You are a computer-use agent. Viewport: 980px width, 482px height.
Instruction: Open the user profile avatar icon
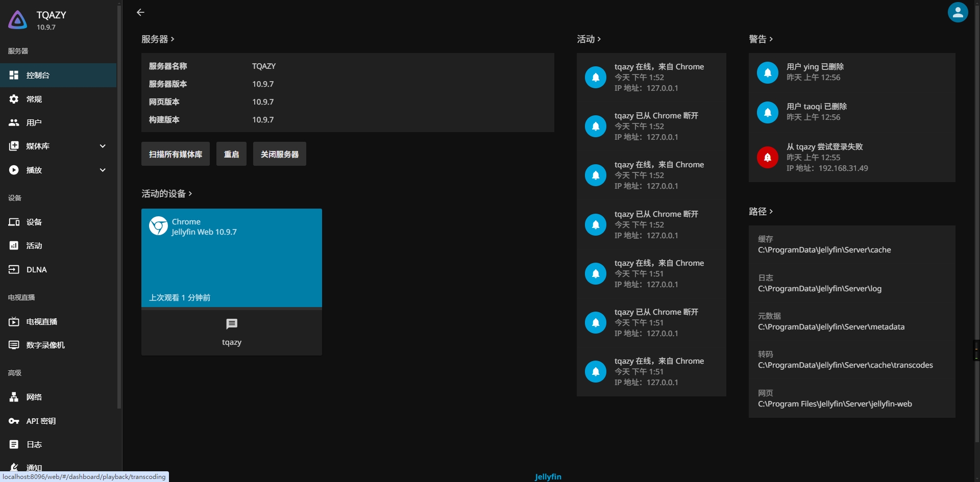[958, 13]
